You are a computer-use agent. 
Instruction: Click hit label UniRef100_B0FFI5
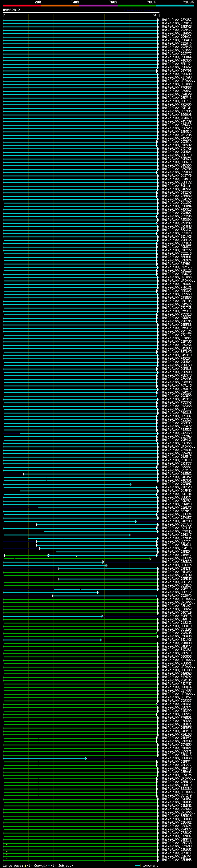tap(177, 616)
